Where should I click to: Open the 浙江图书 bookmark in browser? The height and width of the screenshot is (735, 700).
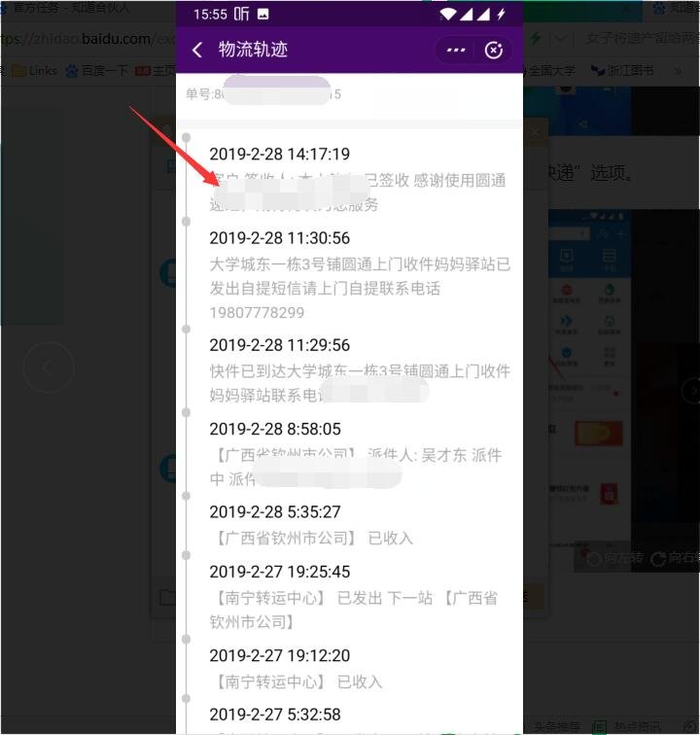622,71
